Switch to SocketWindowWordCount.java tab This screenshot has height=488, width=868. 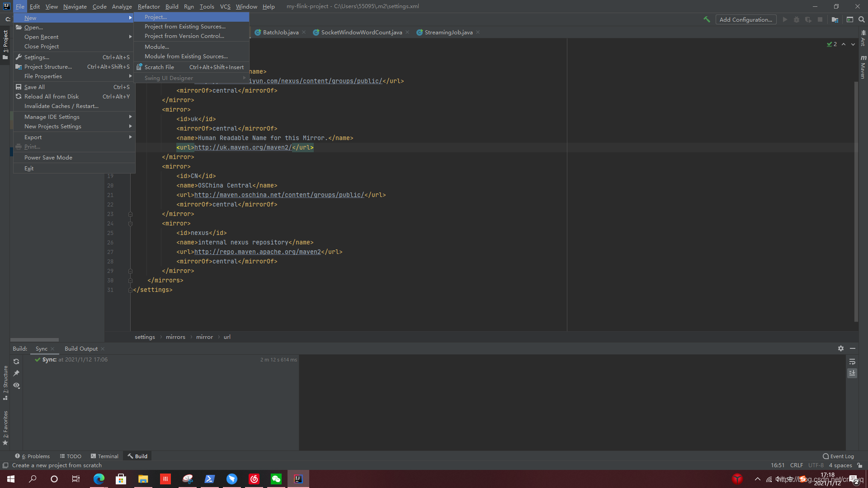tap(361, 33)
